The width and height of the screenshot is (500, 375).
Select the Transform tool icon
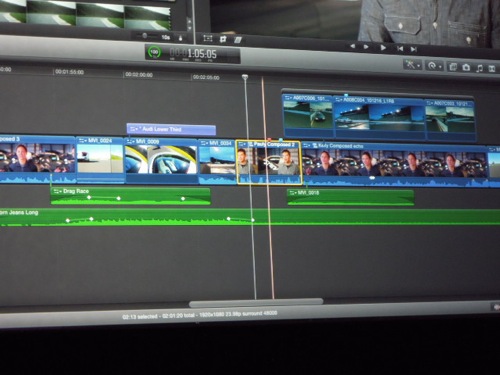point(208,39)
